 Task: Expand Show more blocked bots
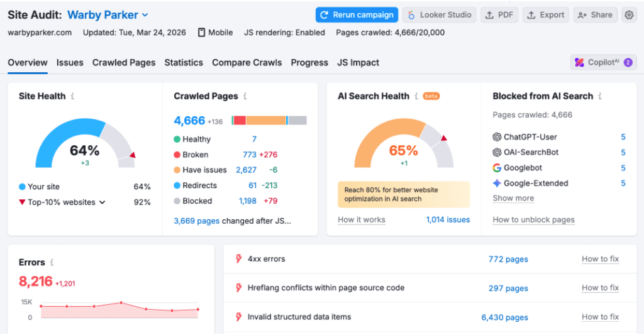pos(513,198)
